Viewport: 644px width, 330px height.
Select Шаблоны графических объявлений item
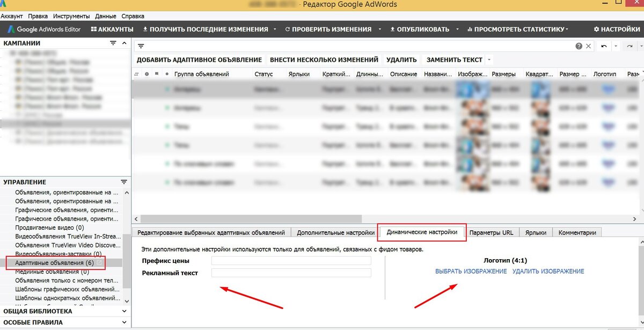(67, 289)
